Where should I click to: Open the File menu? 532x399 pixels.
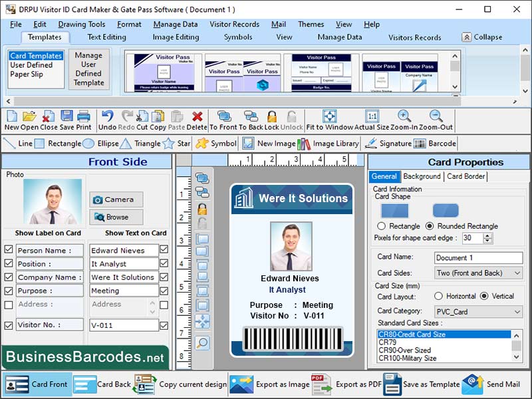15,25
